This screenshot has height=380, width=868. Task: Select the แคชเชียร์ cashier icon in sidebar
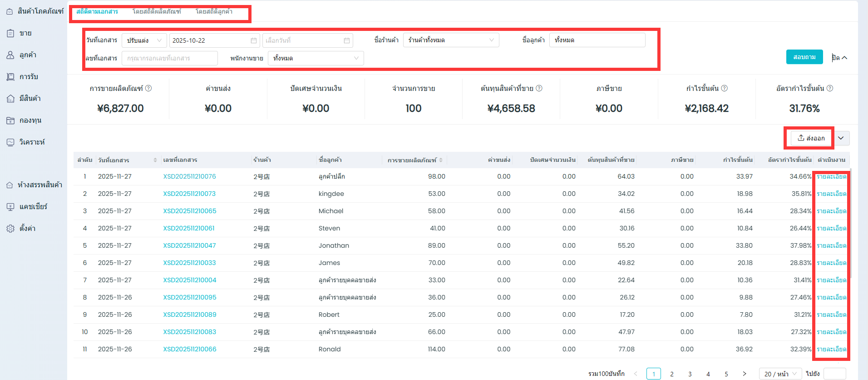coord(10,207)
